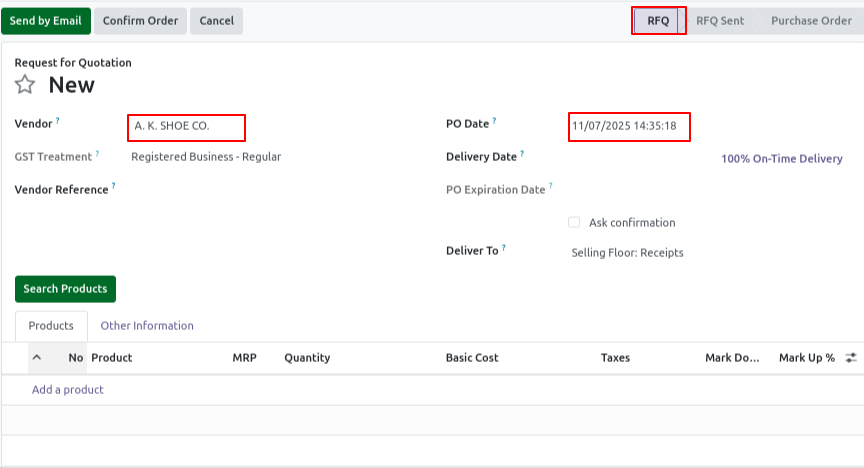
Task: Show the Vendor field help tooltip
Action: click(x=58, y=120)
